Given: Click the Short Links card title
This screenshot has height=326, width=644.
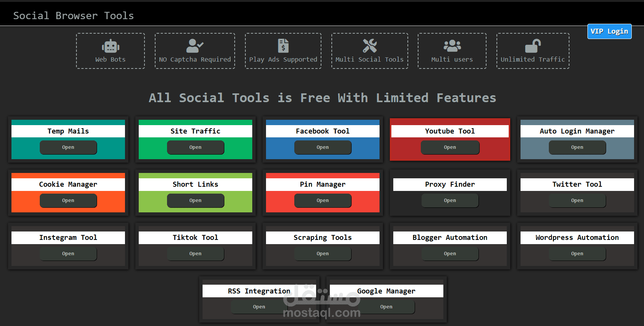Looking at the screenshot, I should pyautogui.click(x=195, y=184).
